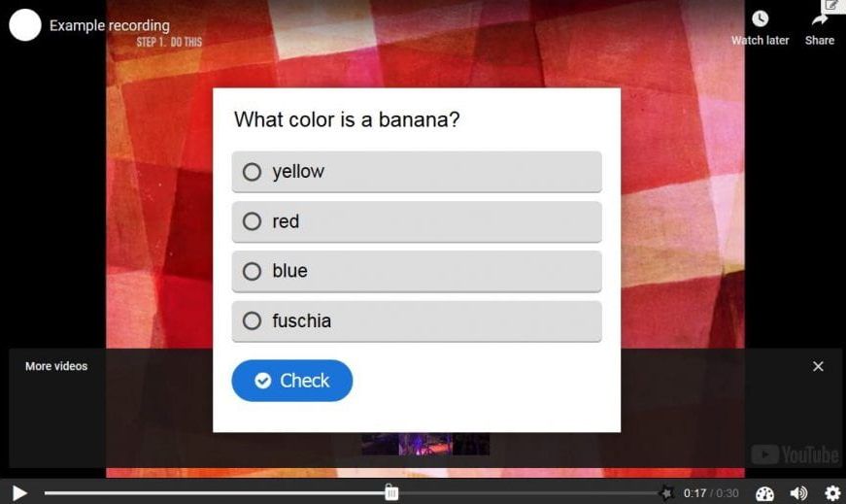Submit the answer with the Check button
The height and width of the screenshot is (504, 846).
tap(292, 381)
